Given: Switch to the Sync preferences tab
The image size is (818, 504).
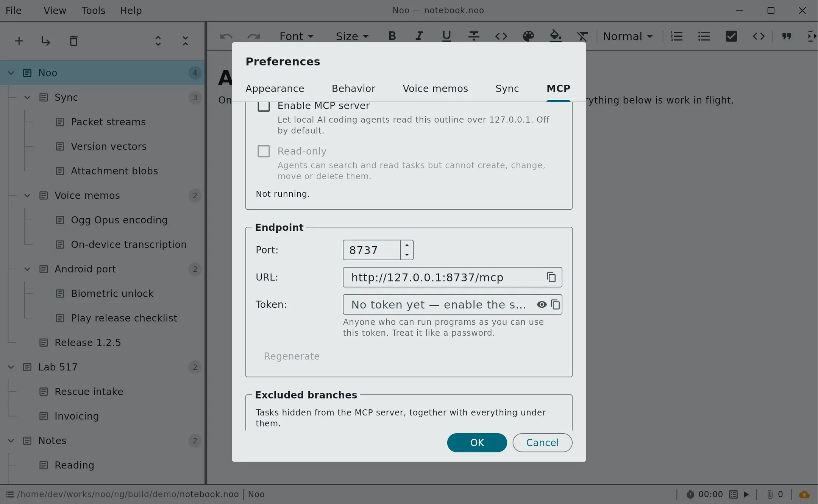Looking at the screenshot, I should coord(507,89).
